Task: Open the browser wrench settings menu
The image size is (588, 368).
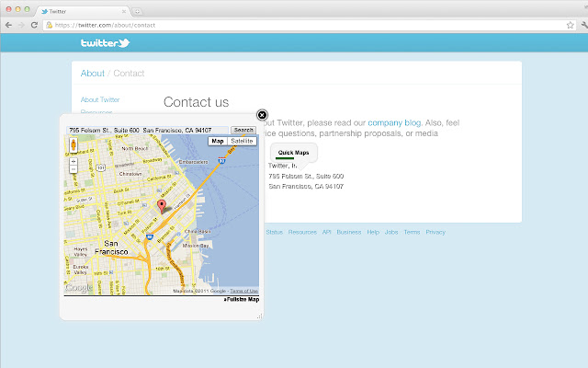Action: pos(580,25)
